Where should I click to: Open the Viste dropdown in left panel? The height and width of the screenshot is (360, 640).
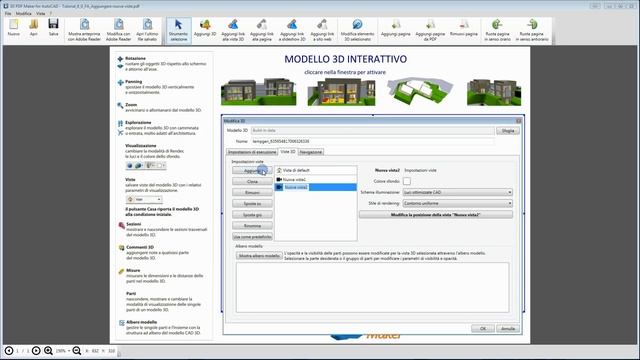coord(144,199)
